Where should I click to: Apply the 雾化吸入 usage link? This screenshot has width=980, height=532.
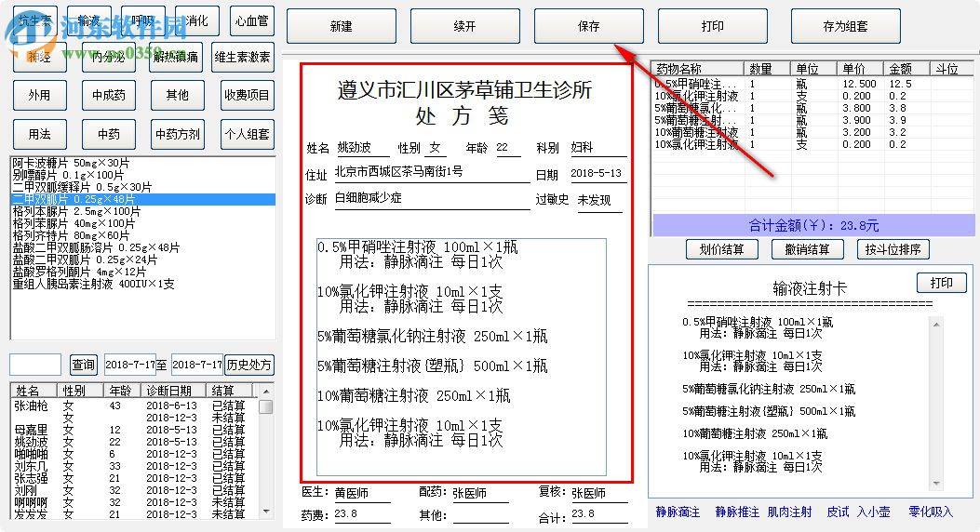pos(931,512)
